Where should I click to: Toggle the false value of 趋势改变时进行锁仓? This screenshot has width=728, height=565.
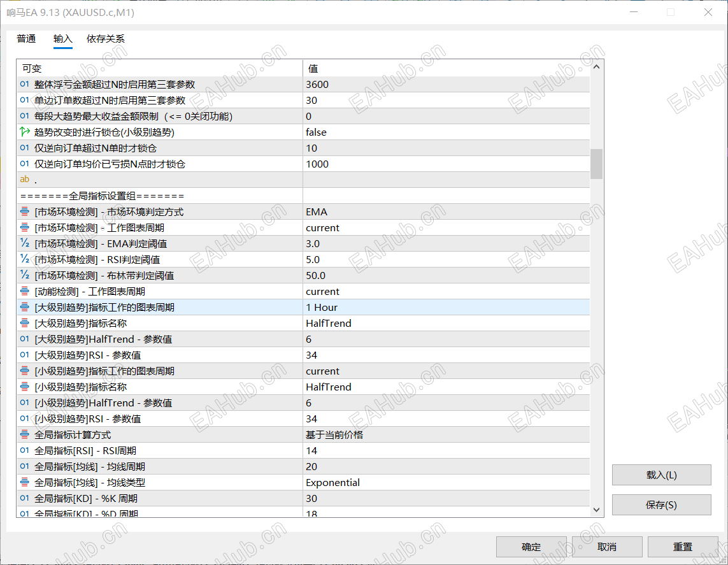tap(446, 132)
